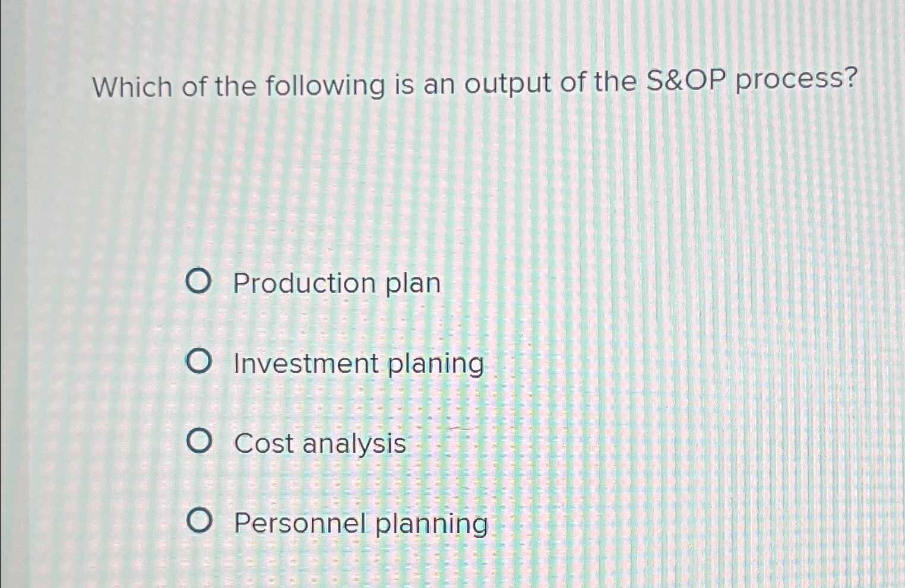Click the Cost analysis answer label

click(320, 443)
